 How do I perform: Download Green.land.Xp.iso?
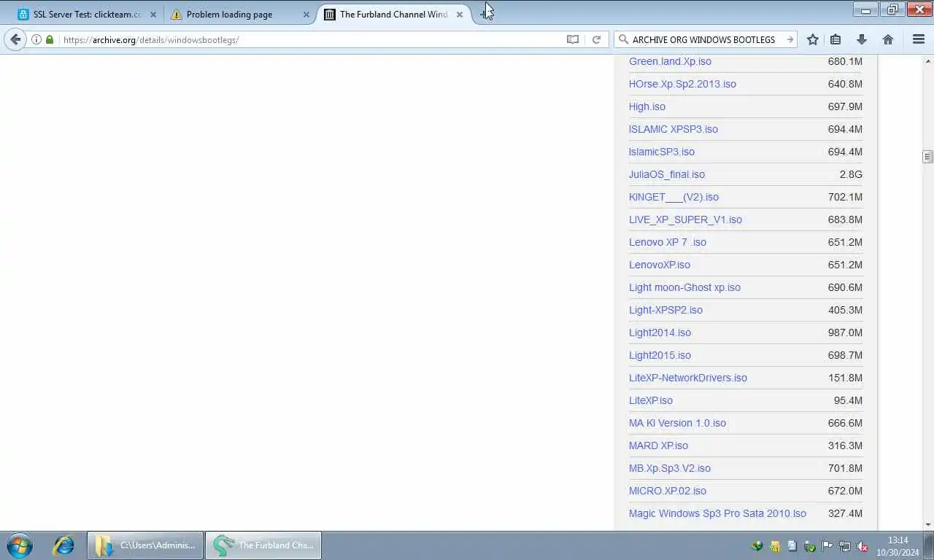pos(670,61)
